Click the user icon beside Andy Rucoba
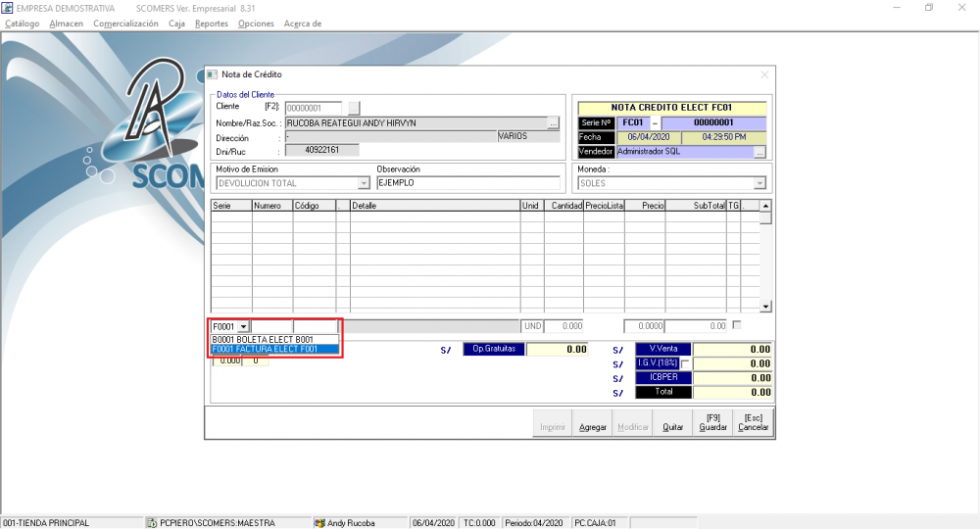The height and width of the screenshot is (529, 980). tap(319, 523)
